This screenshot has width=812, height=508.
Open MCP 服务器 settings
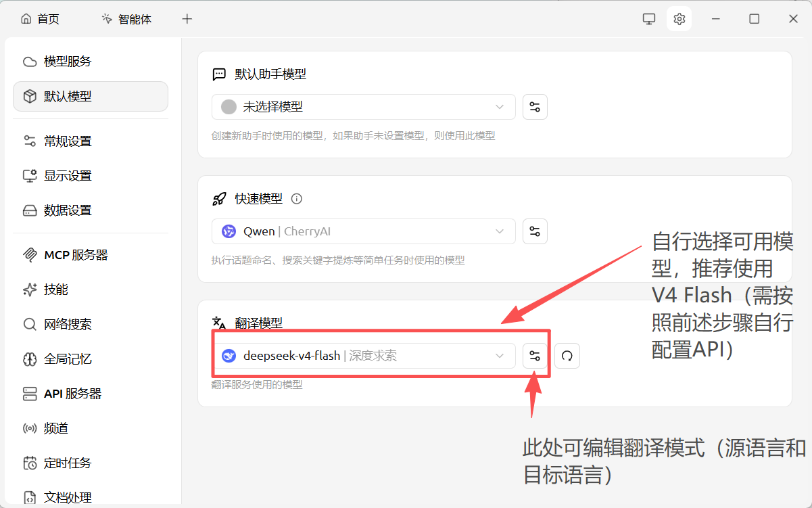(91, 255)
